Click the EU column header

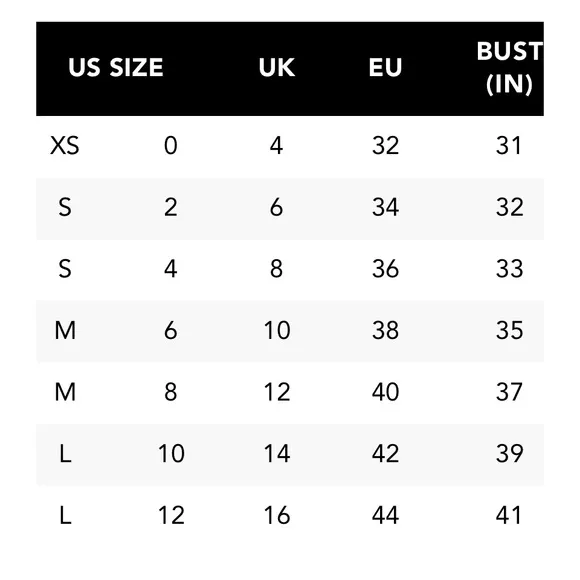(x=385, y=68)
